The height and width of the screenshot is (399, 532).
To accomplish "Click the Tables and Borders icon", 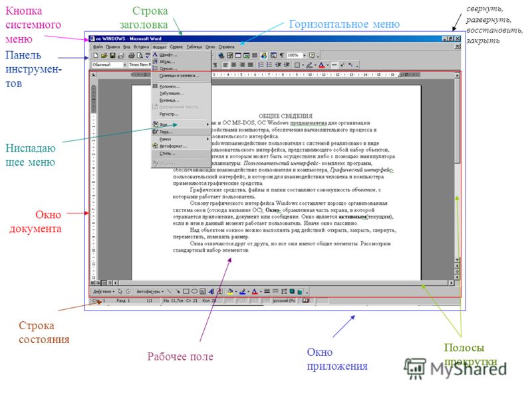I will pyautogui.click(x=230, y=55).
